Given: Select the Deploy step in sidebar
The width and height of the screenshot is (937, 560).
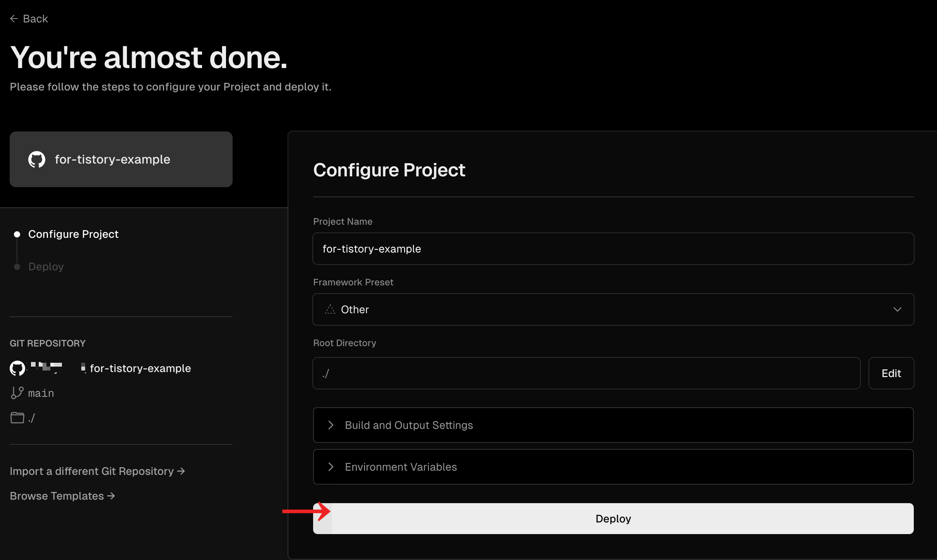Looking at the screenshot, I should [46, 267].
